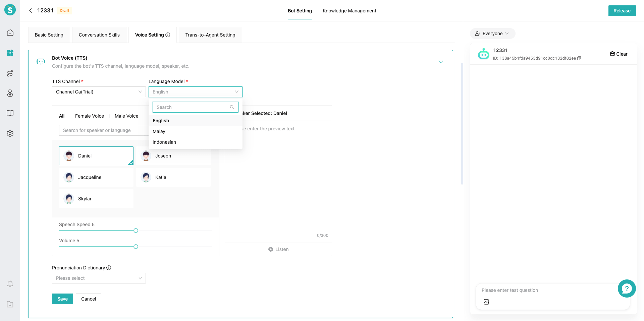Collapse the Bot Voice (TTS) section
The width and height of the screenshot is (644, 321).
(441, 62)
